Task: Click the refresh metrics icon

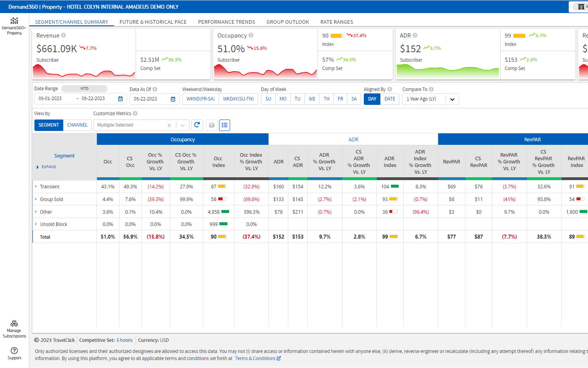Action: click(197, 125)
